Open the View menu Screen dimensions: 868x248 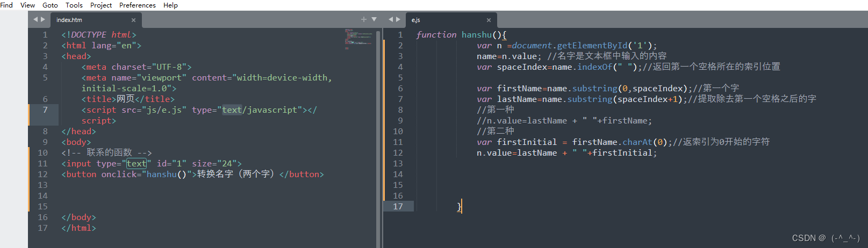pos(27,5)
